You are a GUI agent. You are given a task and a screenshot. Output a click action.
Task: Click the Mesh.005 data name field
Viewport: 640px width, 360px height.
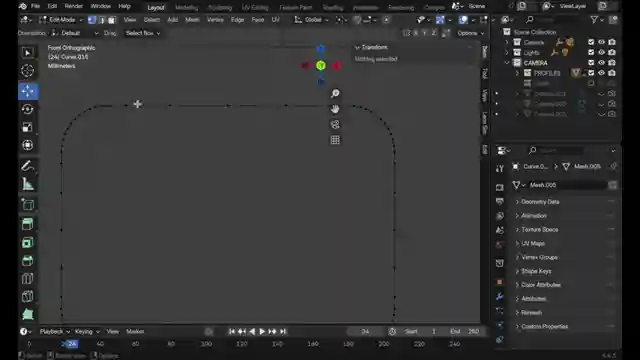567,185
